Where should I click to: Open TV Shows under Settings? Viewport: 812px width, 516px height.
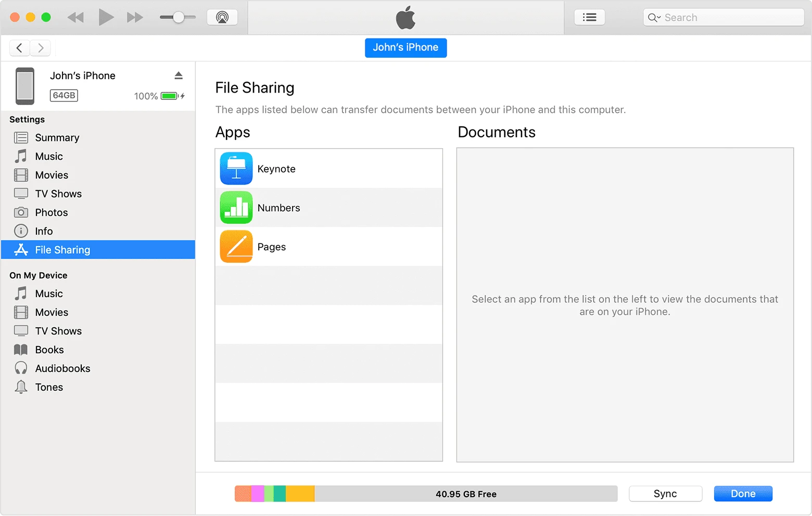click(98, 194)
